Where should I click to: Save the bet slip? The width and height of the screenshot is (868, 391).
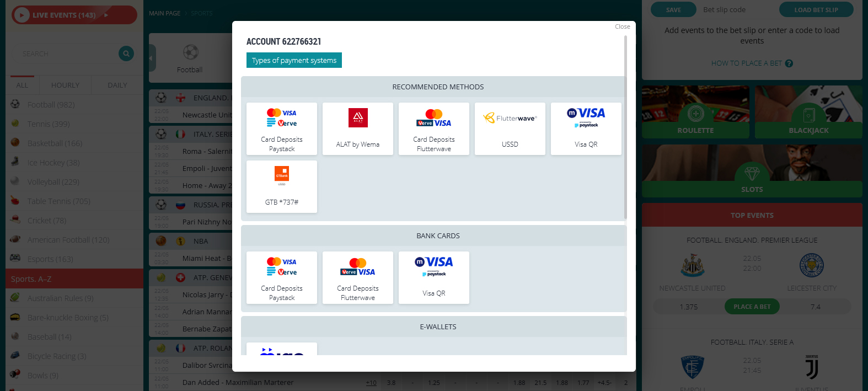pos(673,10)
